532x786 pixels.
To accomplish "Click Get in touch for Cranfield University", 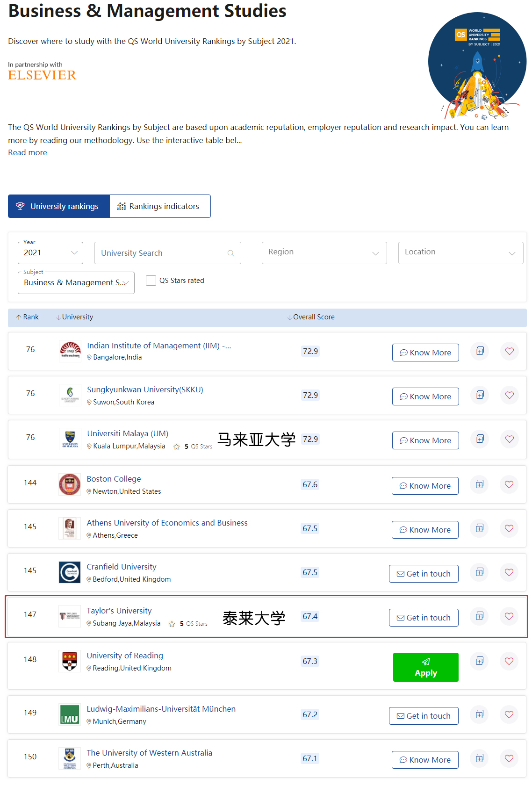I will 424,574.
